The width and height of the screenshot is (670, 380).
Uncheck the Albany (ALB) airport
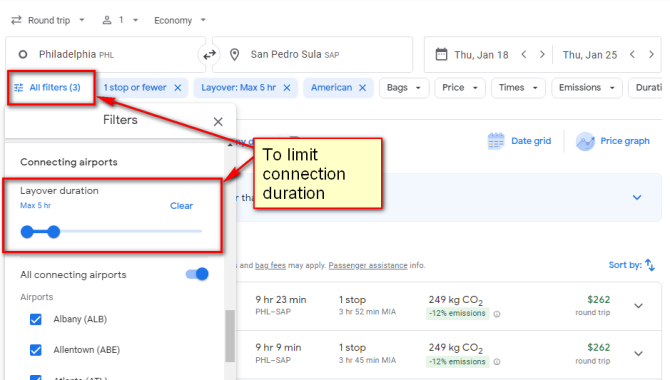pyautogui.click(x=36, y=319)
